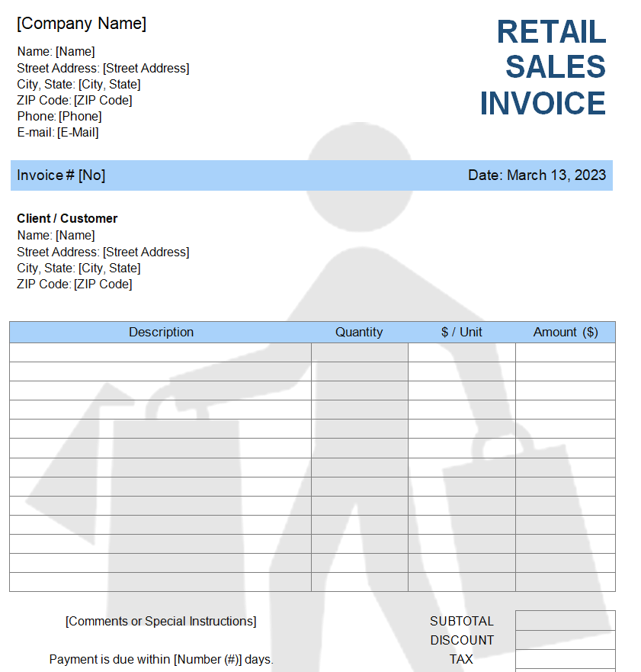Screen dimensions: 641x672
Task: Select the Date: March 13, 2023 text
Action: [x=537, y=175]
